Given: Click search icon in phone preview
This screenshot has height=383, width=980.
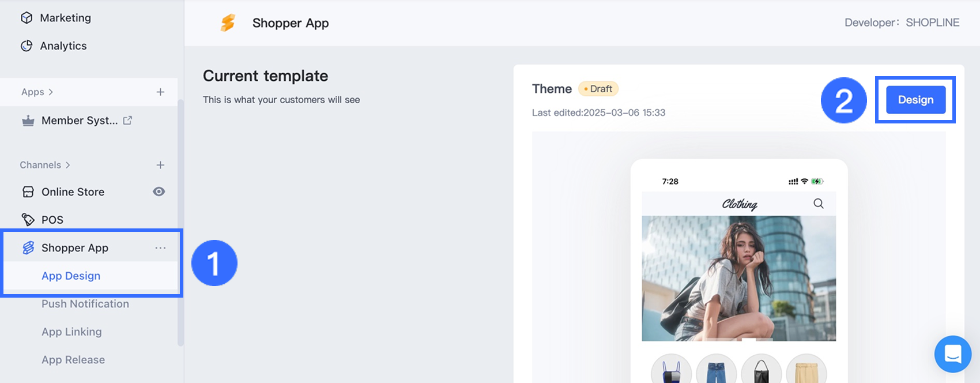Looking at the screenshot, I should tap(818, 204).
